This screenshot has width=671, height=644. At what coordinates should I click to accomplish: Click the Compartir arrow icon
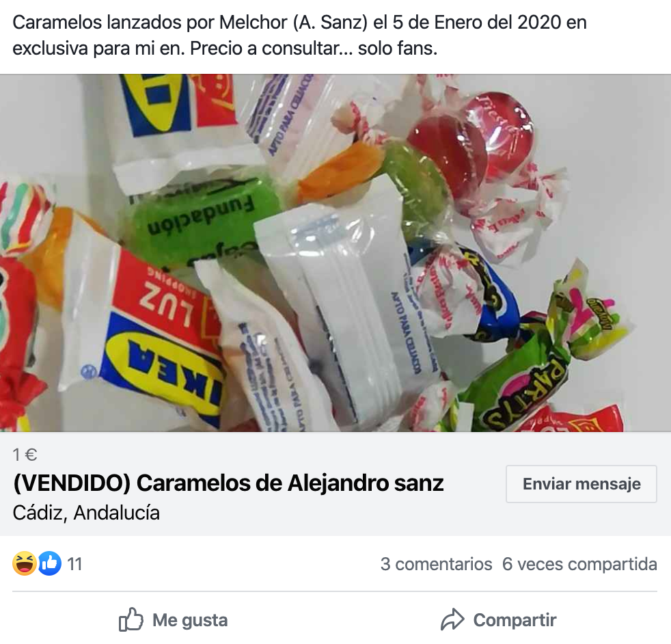click(x=452, y=619)
